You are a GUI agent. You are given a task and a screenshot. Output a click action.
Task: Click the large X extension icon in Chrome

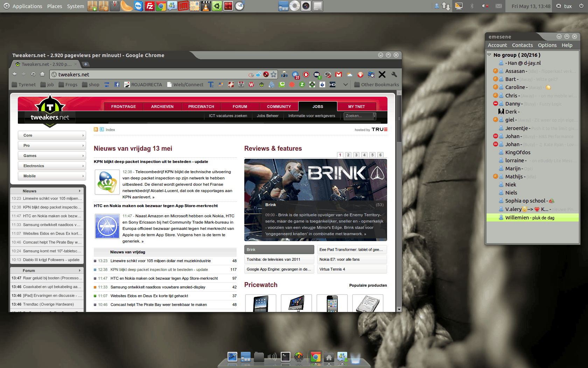[382, 74]
